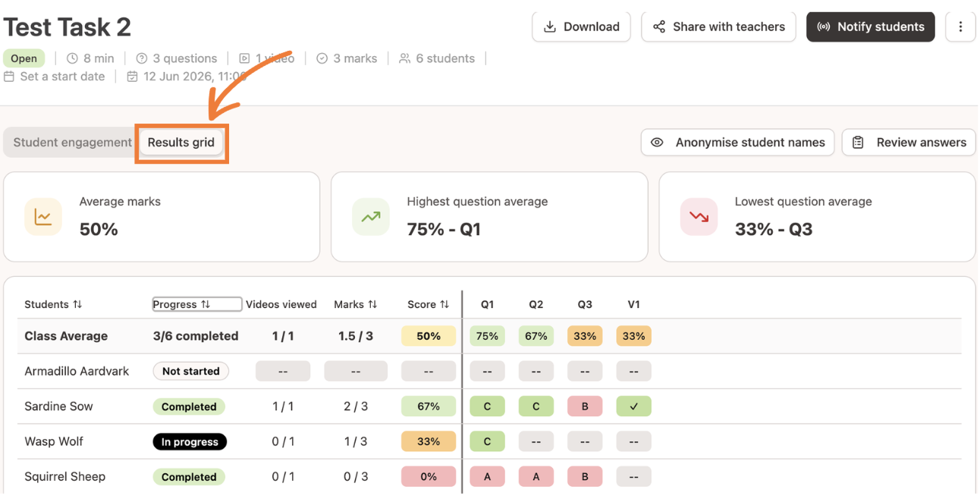The image size is (980, 496).
Task: Switch to the Student engagement tab
Action: 73,143
